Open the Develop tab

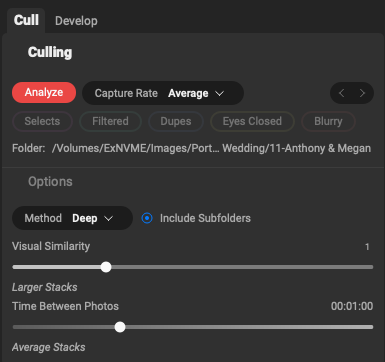pos(76,21)
